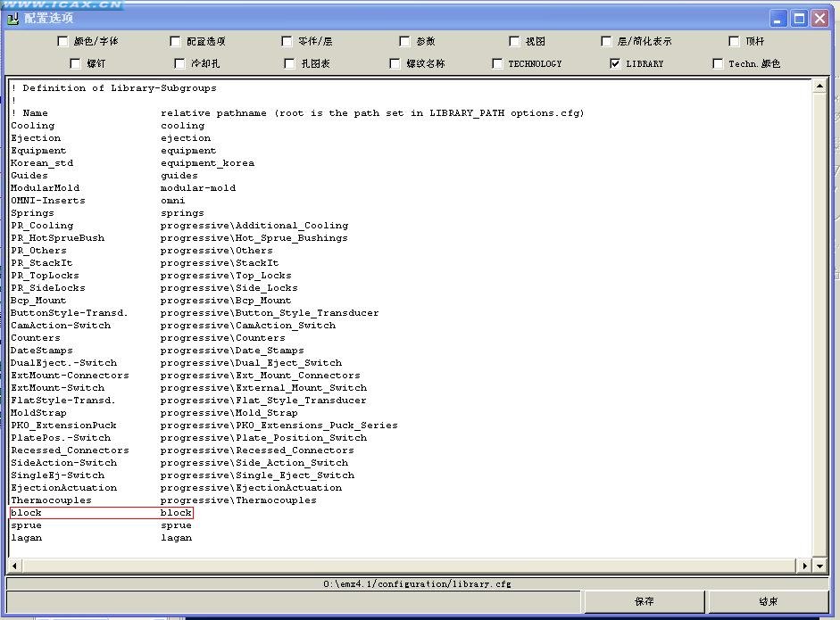Enable the TECHNOLOGY checkbox
This screenshot has width=840, height=620.
pos(497,63)
